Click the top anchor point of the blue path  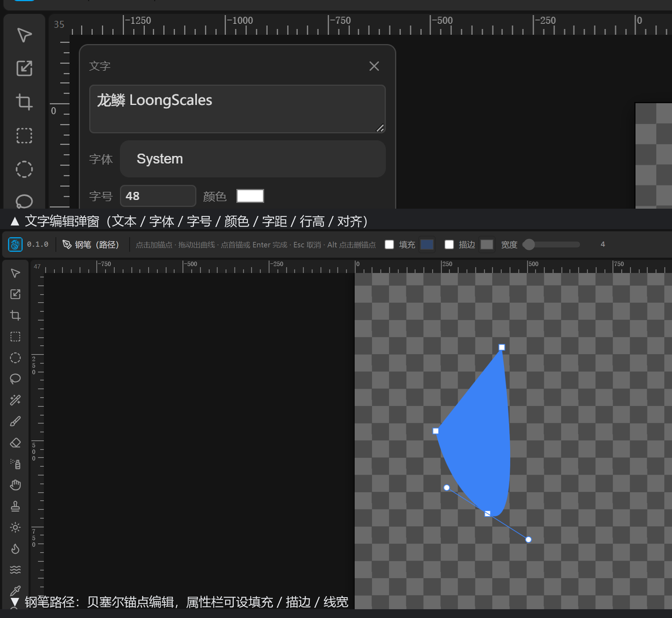pos(502,347)
